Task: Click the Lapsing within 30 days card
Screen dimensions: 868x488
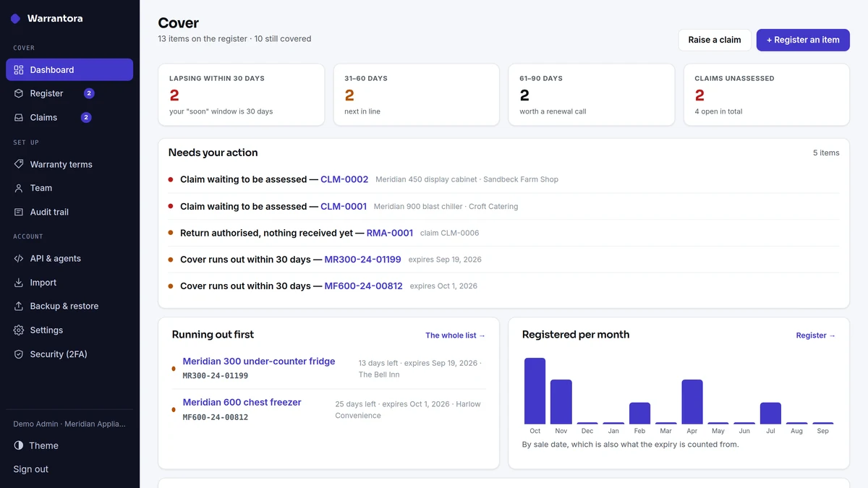Action: tap(241, 95)
